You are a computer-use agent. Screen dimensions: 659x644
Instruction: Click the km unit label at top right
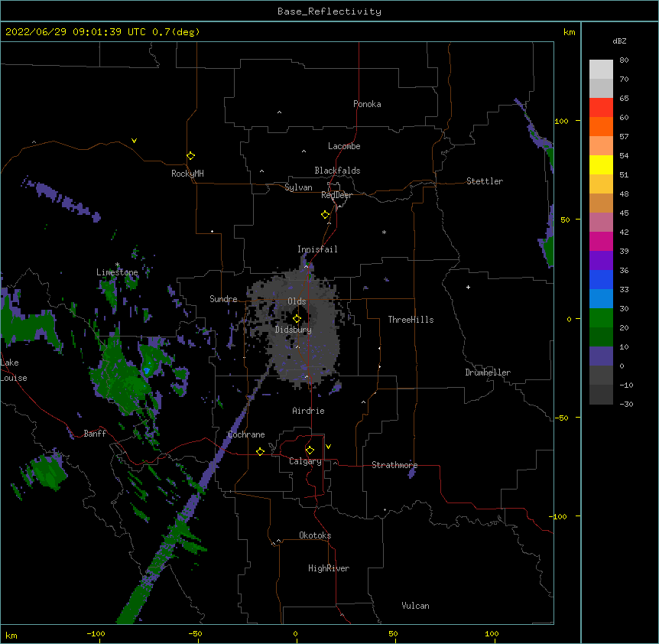570,32
